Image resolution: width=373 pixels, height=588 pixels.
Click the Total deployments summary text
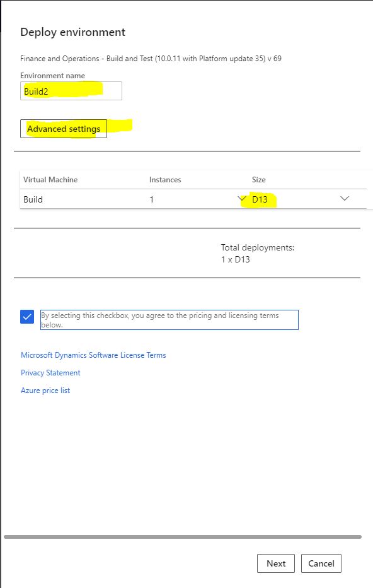pyautogui.click(x=258, y=254)
